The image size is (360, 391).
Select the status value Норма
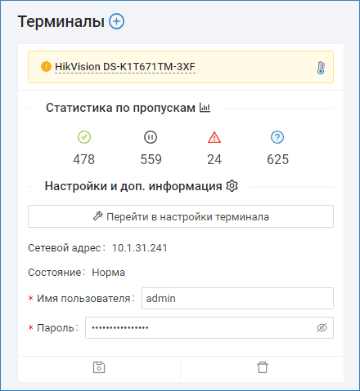click(108, 273)
